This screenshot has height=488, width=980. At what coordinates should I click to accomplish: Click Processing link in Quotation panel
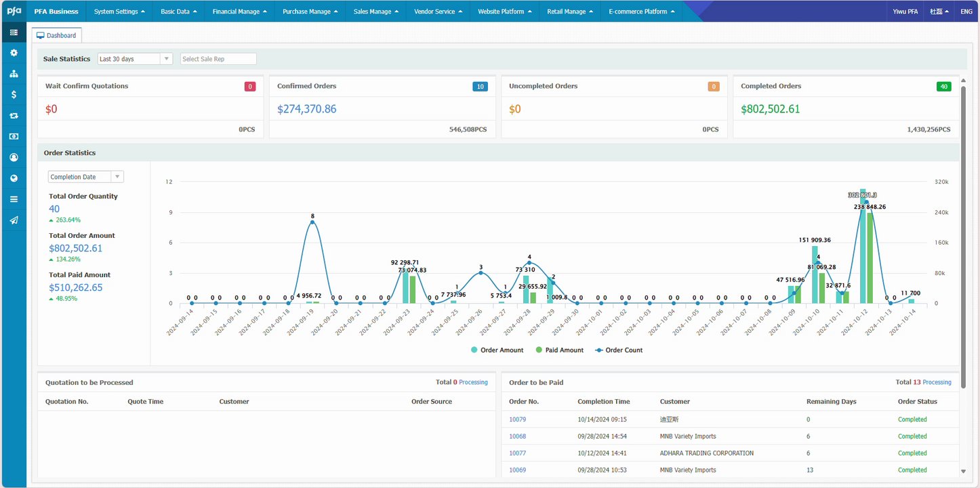click(473, 382)
